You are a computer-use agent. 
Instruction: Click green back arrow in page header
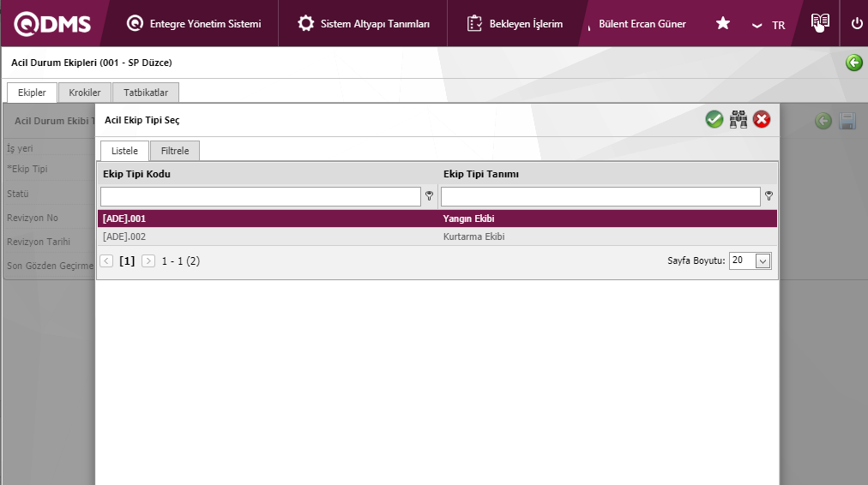pyautogui.click(x=853, y=63)
